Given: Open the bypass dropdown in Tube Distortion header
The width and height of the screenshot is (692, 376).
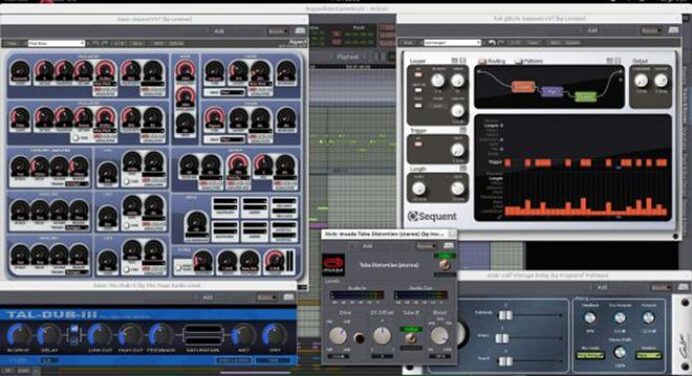Looking at the screenshot, I should pos(426,246).
